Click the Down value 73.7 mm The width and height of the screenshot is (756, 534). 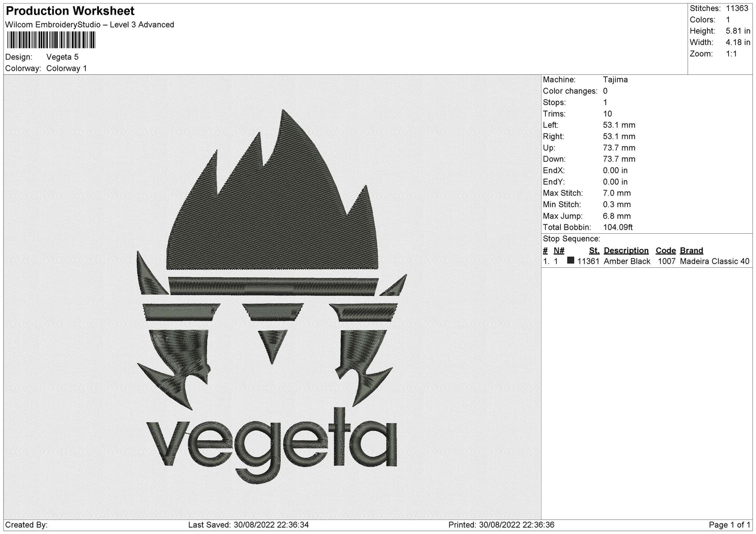click(619, 160)
